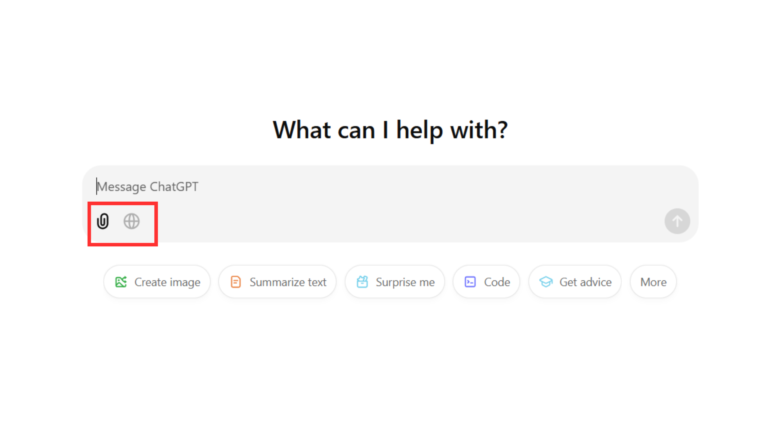Viewport: 768px width, 432px height.
Task: Click the green picture icon on Create image
Action: pyautogui.click(x=121, y=282)
